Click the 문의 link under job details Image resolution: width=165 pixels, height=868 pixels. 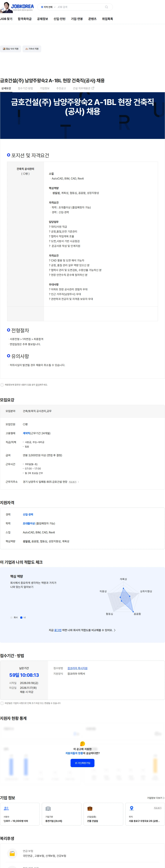[x=37, y=385]
